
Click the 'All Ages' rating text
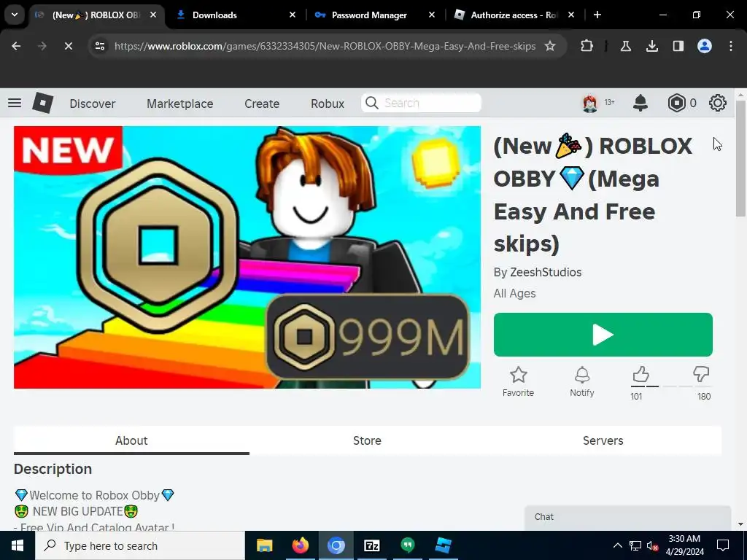[514, 293]
